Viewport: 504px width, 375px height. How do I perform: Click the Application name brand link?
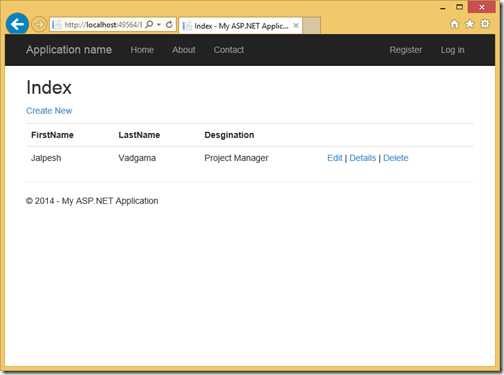click(x=69, y=50)
